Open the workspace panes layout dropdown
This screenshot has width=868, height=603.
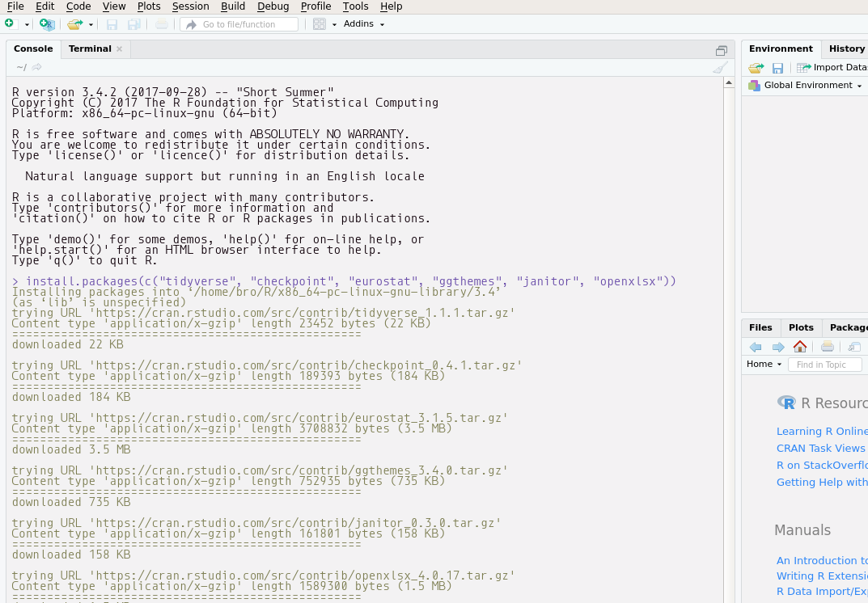pyautogui.click(x=324, y=24)
